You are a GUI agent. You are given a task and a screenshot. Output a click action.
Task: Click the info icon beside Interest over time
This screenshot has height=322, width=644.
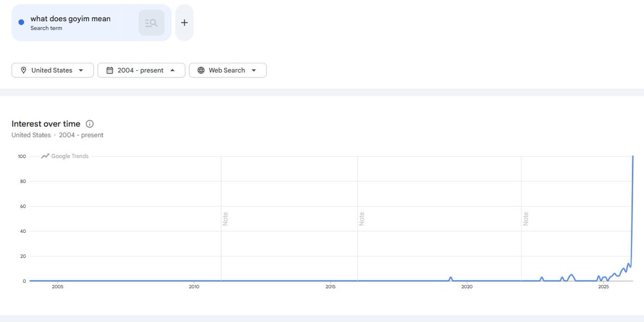click(x=90, y=124)
